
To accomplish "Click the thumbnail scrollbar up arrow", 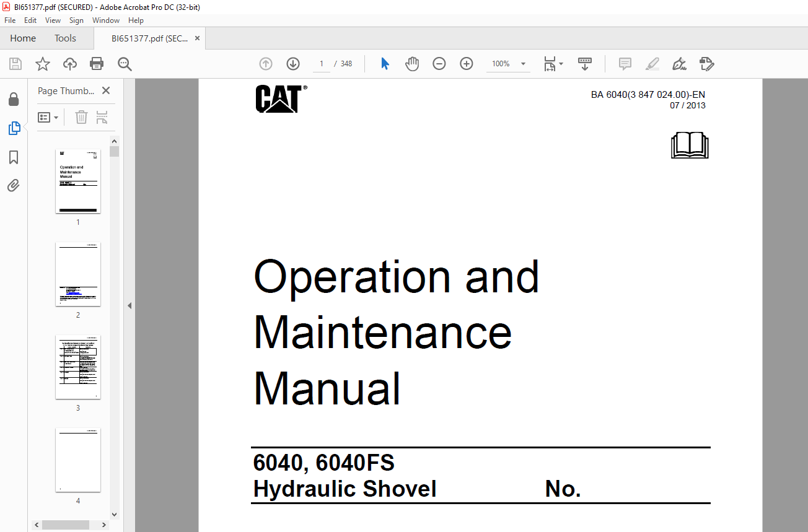I will (114, 141).
